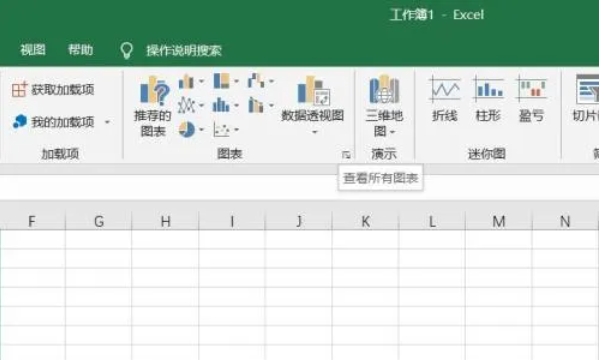Viewport: 604px width, 360px height.
Task: Click the Get Add-ins (获取加载项) button
Action: (53, 90)
